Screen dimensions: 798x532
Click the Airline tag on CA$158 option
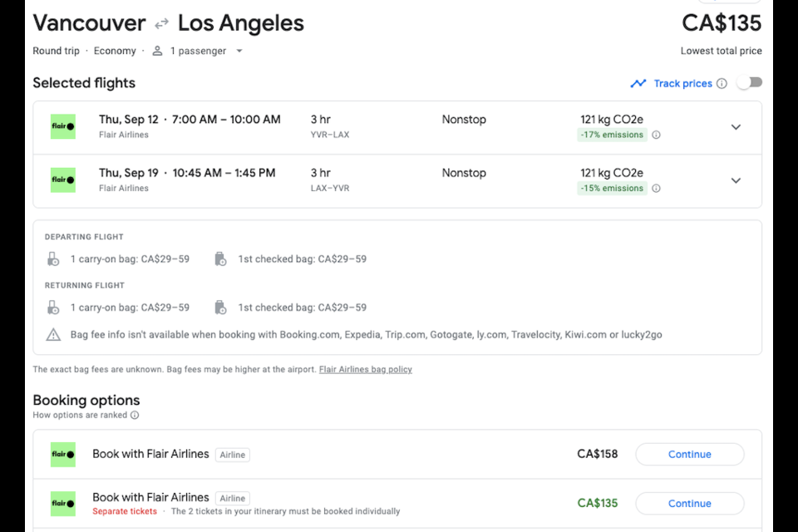(233, 455)
